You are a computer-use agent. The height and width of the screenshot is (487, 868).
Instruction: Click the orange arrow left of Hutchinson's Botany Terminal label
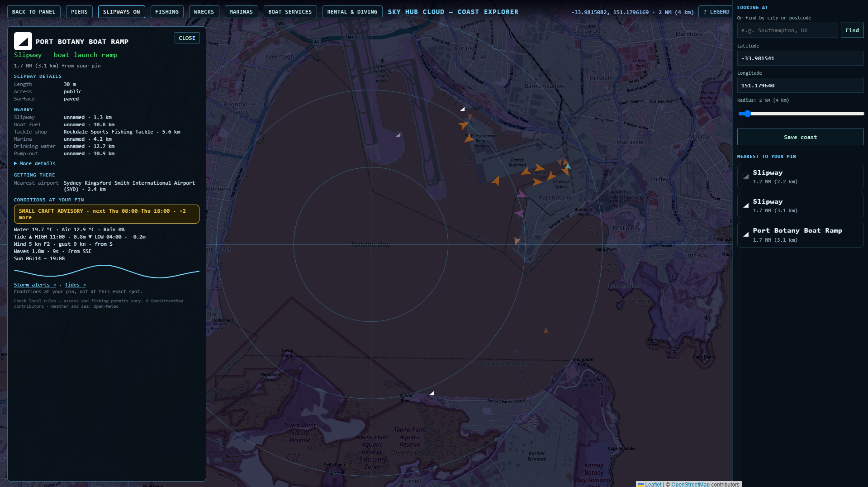coord(469,138)
